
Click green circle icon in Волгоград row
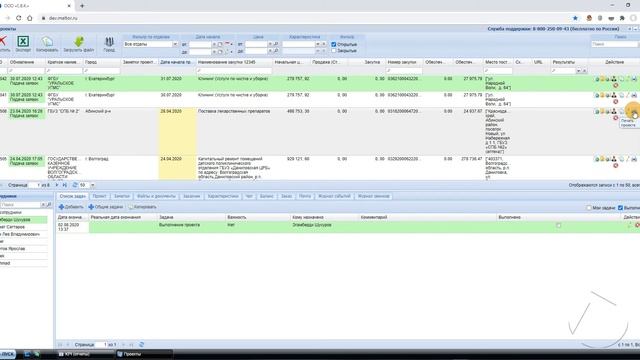coord(597,159)
